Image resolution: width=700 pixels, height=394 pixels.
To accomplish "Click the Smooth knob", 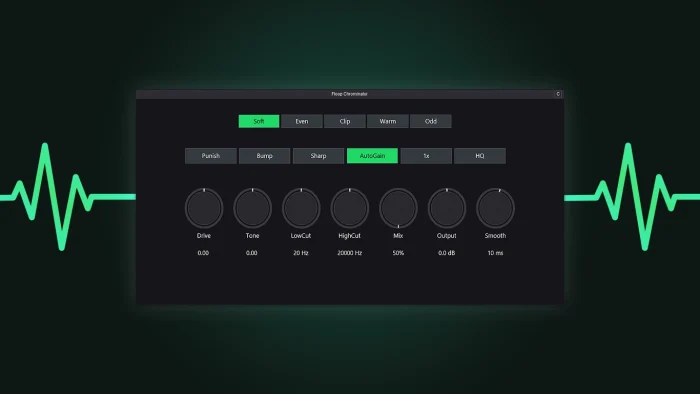I will (x=496, y=208).
